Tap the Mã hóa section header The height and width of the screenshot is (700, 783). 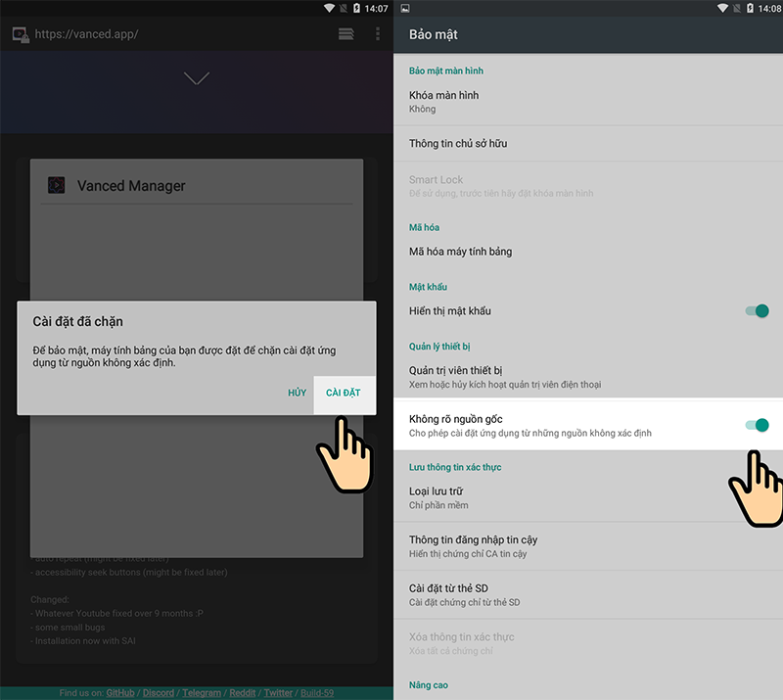point(424,227)
